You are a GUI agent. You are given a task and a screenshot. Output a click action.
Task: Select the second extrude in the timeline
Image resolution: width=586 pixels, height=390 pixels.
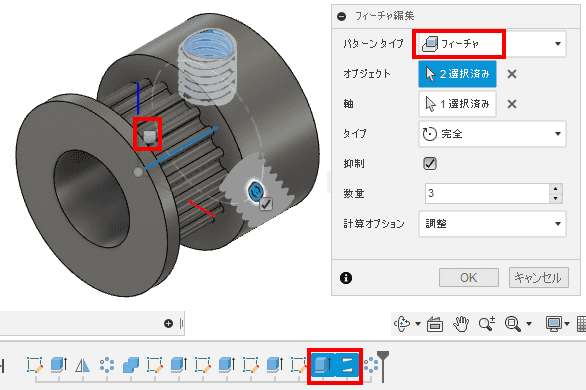pyautogui.click(x=179, y=365)
